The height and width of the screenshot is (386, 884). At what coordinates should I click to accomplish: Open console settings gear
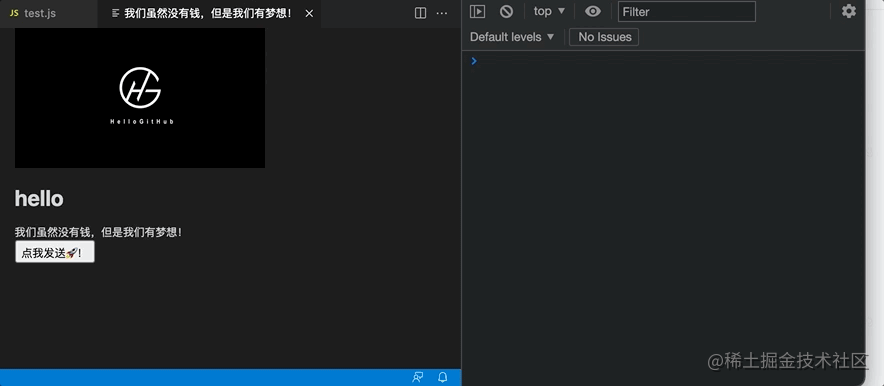(x=848, y=11)
